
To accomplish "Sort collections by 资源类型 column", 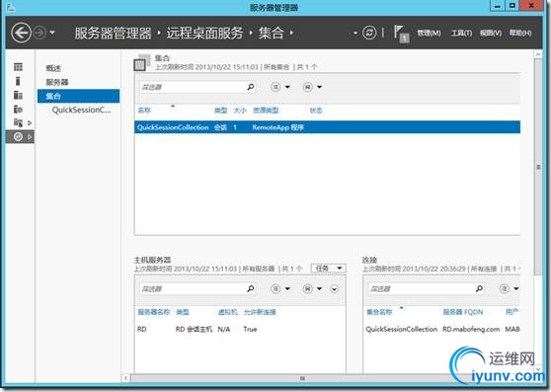I will [x=266, y=111].
